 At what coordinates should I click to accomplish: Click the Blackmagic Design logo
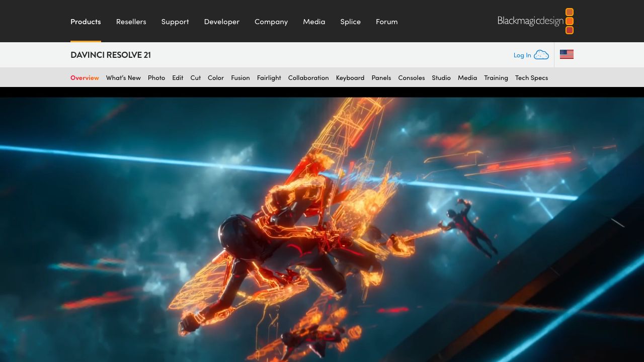click(x=535, y=21)
